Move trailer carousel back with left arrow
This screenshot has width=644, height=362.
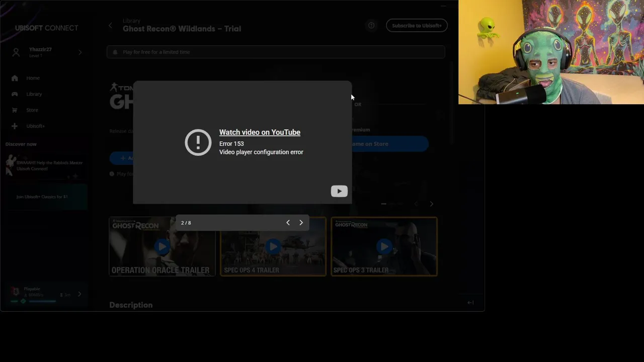point(416,204)
